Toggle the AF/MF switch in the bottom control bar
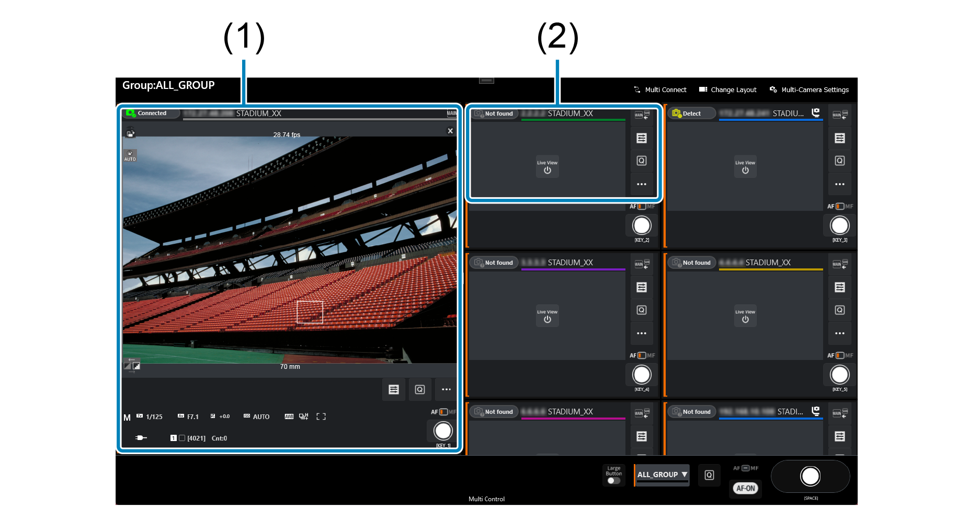Viewport: 980px width, 530px height. pyautogui.click(x=745, y=468)
